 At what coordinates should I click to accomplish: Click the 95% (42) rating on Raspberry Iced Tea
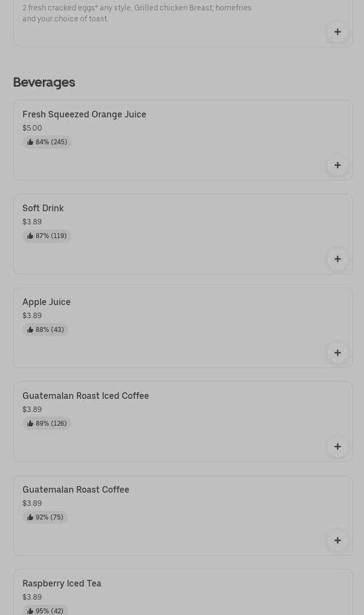tap(45, 610)
